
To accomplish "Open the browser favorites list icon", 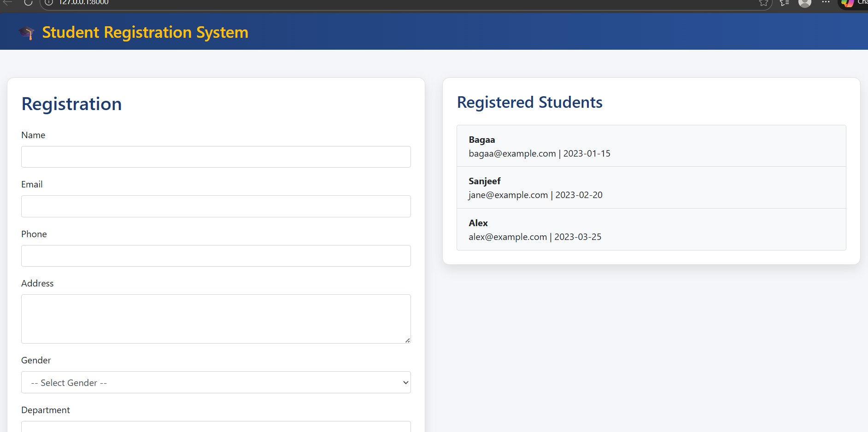I will click(784, 3).
